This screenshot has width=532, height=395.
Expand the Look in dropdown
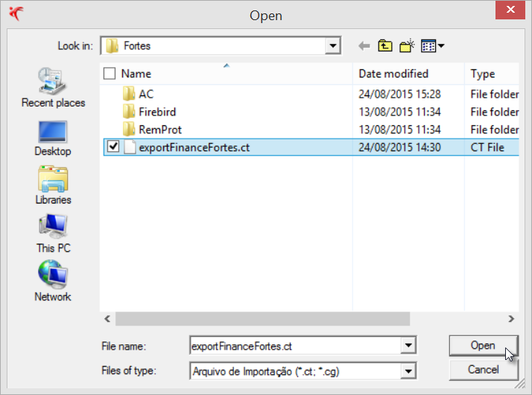[332, 46]
